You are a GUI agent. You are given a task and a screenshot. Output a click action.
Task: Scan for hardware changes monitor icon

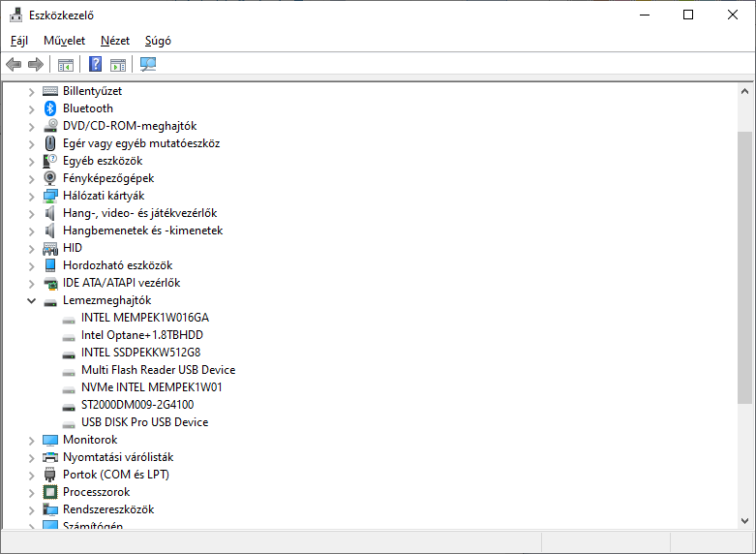148,64
